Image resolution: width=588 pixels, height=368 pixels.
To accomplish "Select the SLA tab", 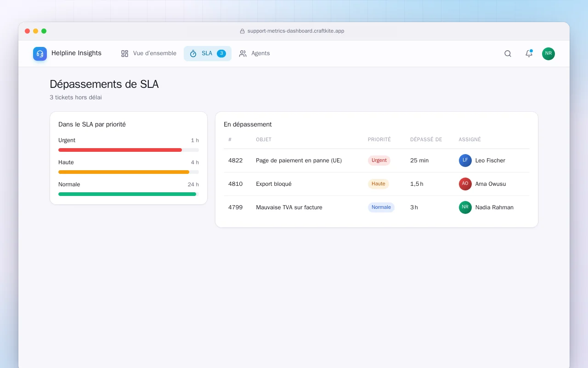I will 208,53.
